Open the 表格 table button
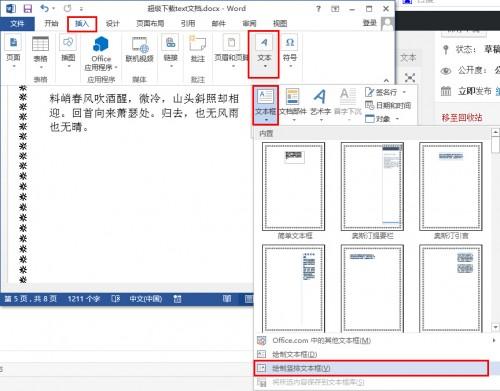500x391 pixels. point(40,52)
